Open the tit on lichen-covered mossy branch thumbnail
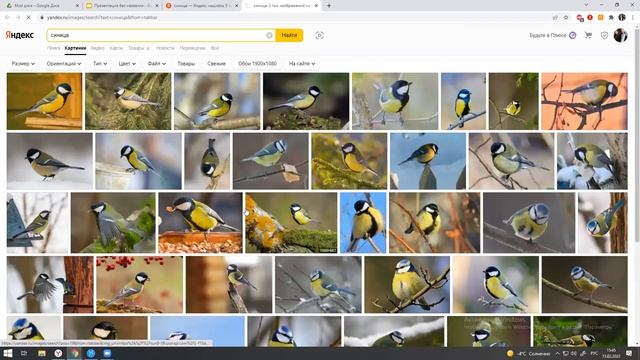The width and height of the screenshot is (640, 360). pyautogui.click(x=291, y=223)
